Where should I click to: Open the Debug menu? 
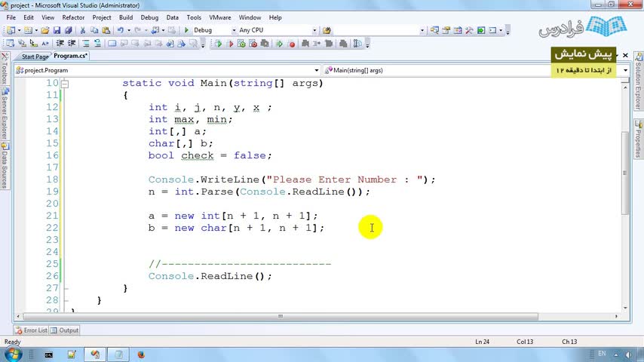pyautogui.click(x=149, y=17)
